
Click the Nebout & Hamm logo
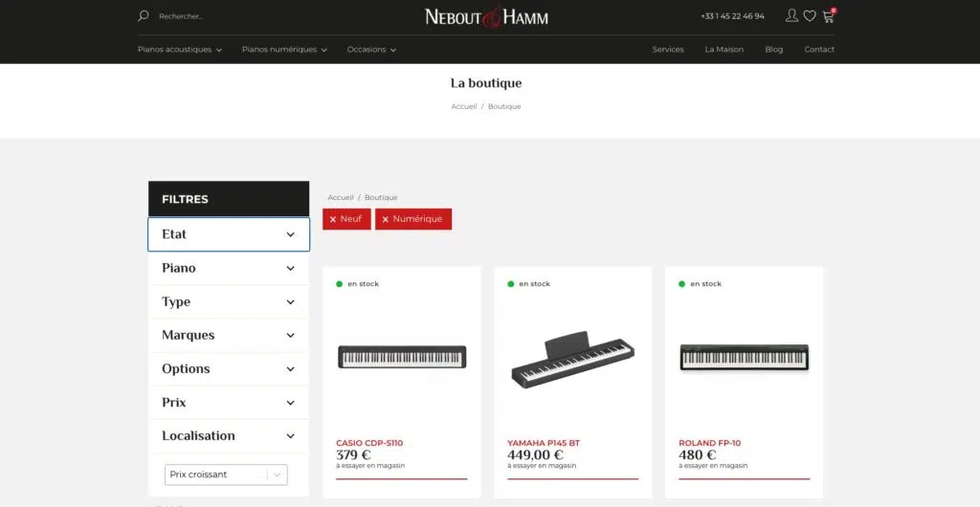[x=486, y=17]
